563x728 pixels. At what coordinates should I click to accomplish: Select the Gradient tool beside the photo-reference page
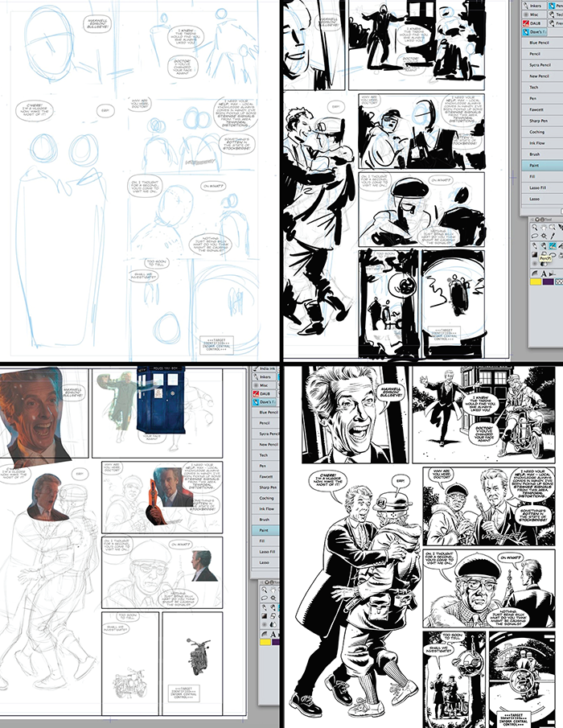pyautogui.click(x=265, y=616)
